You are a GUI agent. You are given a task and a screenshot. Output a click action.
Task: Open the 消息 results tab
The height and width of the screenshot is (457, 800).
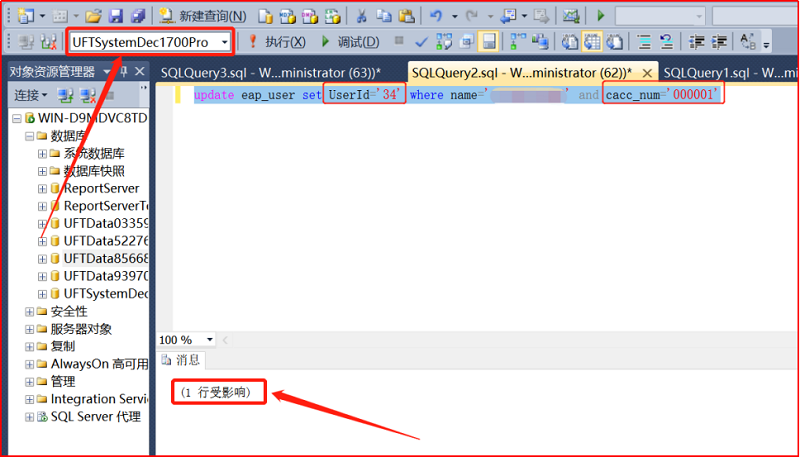coord(181,360)
